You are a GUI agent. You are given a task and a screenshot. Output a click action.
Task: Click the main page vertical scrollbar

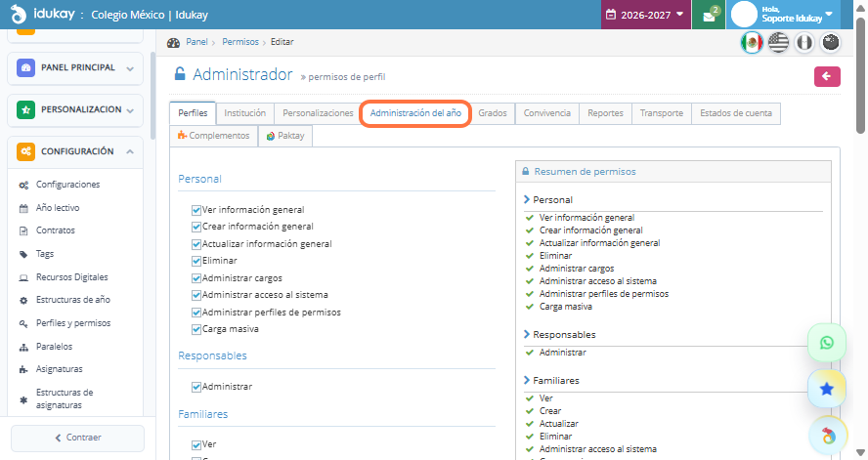pyautogui.click(x=860, y=74)
